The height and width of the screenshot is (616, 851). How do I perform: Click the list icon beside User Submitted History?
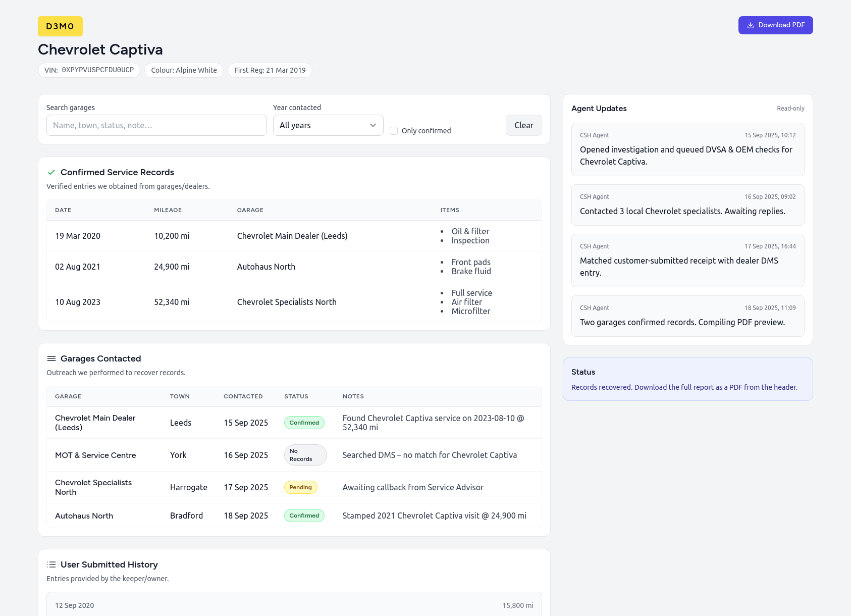pos(51,564)
